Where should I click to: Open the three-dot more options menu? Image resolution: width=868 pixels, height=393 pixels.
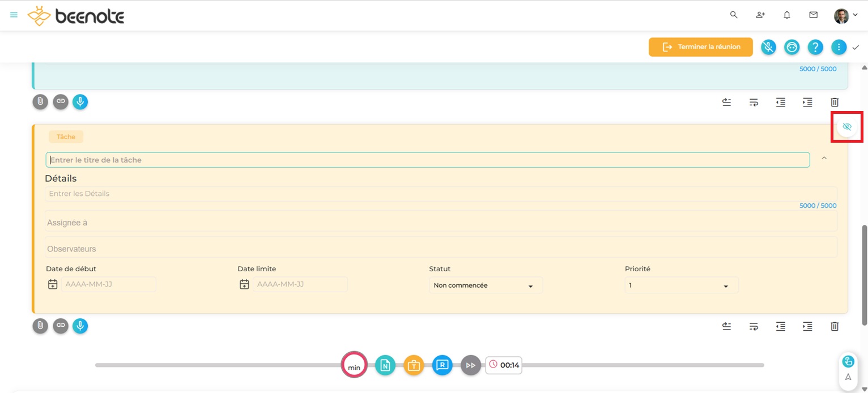pyautogui.click(x=839, y=47)
